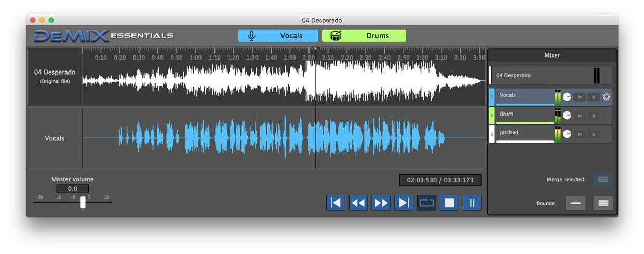Select the pitched track in Mixer
The width and height of the screenshot is (644, 254).
551,134
